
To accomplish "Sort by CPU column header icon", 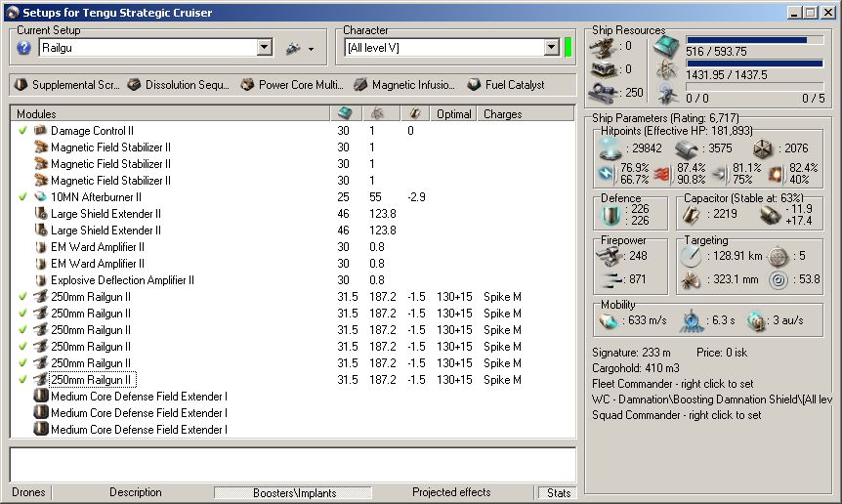I will (345, 113).
